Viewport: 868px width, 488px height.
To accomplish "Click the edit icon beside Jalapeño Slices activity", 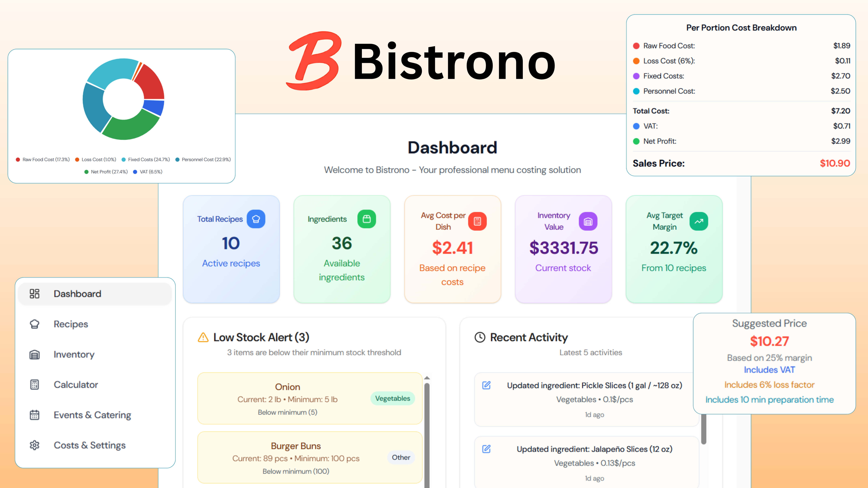I will coord(486,449).
